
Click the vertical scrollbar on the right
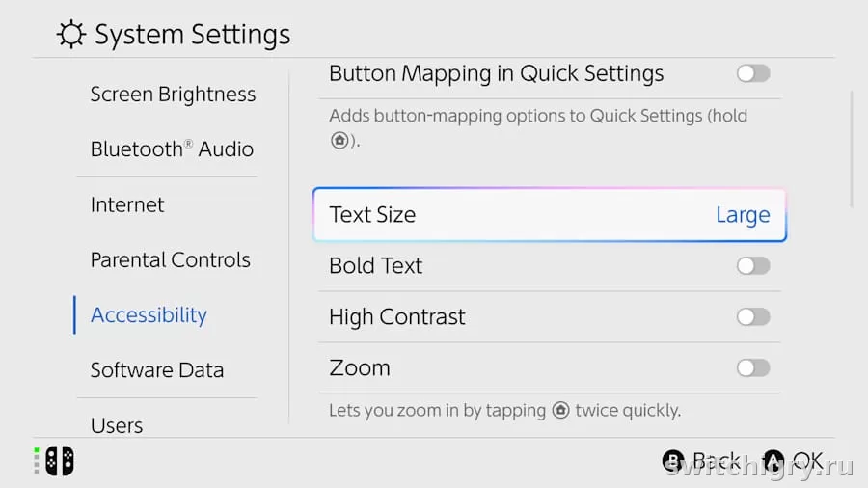(x=852, y=149)
